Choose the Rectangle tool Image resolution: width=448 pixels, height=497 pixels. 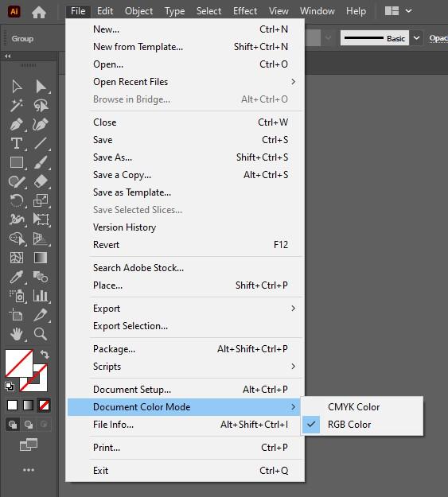(x=17, y=162)
